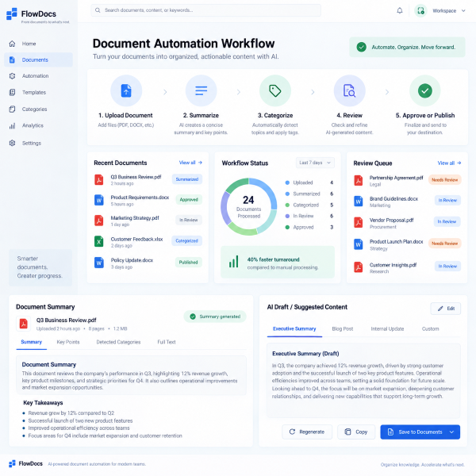Open View all in Recent Documents

click(190, 163)
